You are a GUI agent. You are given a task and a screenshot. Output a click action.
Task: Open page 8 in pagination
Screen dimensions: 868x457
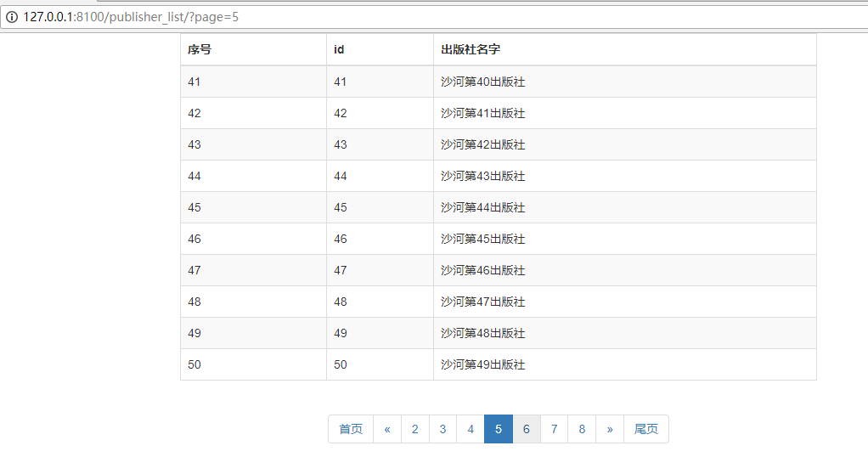pyautogui.click(x=582, y=429)
